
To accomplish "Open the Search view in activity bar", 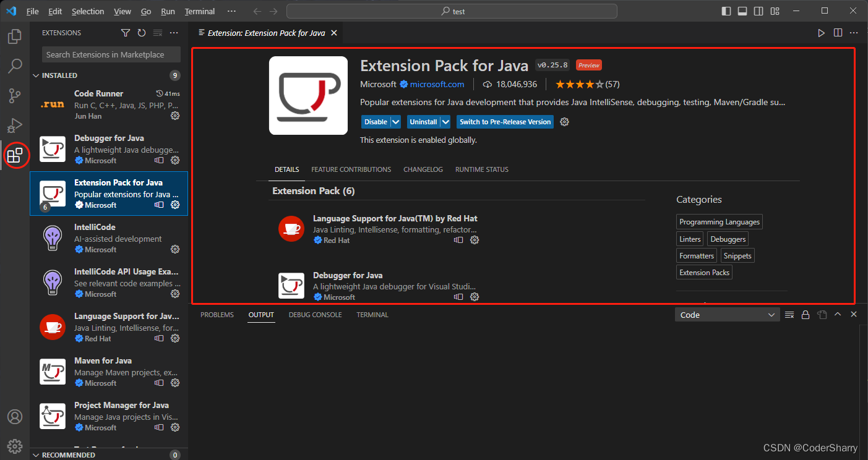I will tap(15, 66).
